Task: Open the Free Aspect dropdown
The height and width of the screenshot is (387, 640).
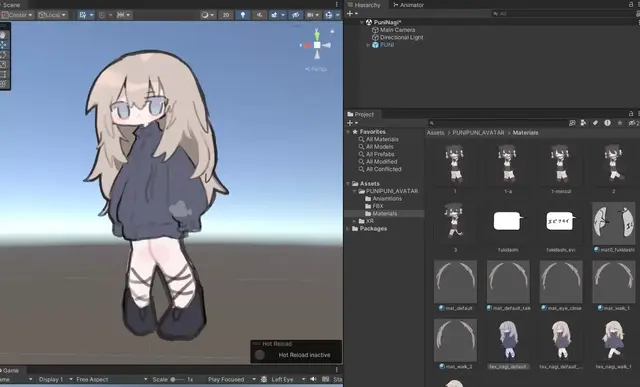Action: 111,379
